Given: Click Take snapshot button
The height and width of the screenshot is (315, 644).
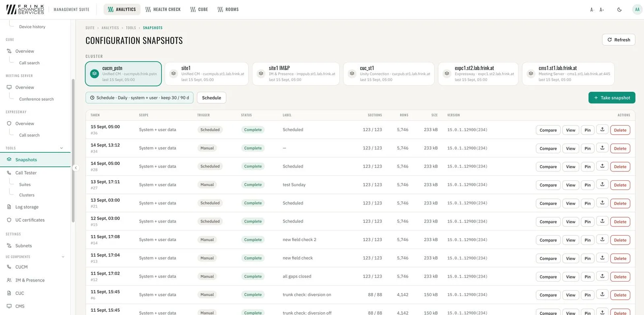Looking at the screenshot, I should point(612,98).
